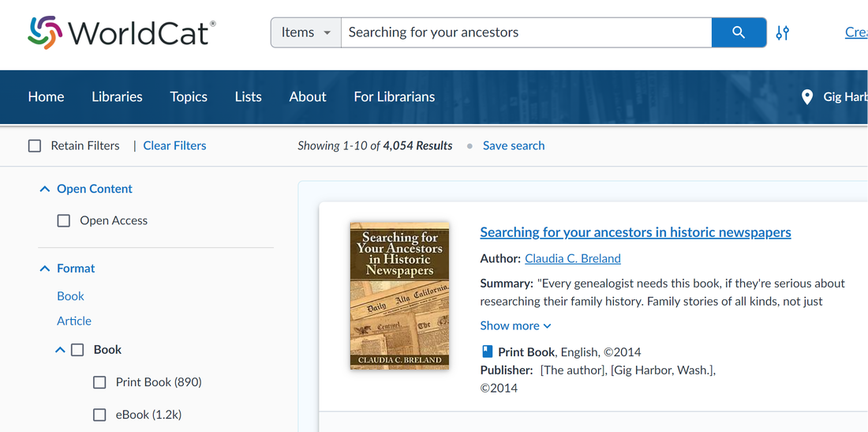Click the blue search magnifier button
This screenshot has height=432, width=868.
[739, 32]
